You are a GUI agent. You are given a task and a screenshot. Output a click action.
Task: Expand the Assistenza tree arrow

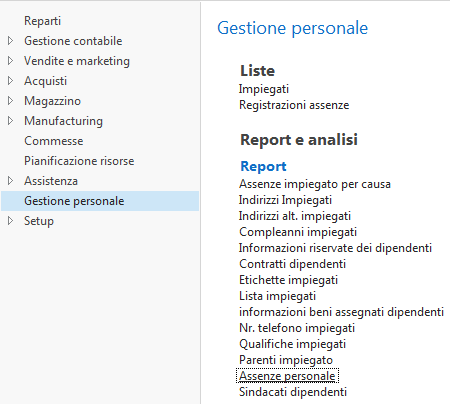point(10,181)
